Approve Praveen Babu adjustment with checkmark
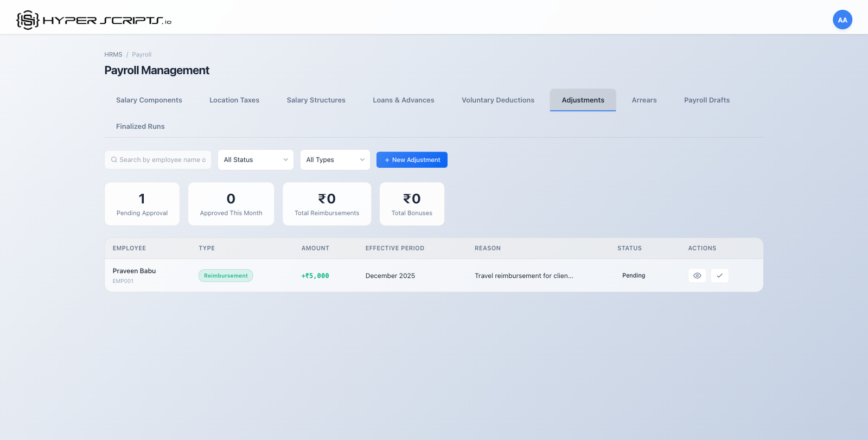Screen dimensions: 868x440 point(719,276)
